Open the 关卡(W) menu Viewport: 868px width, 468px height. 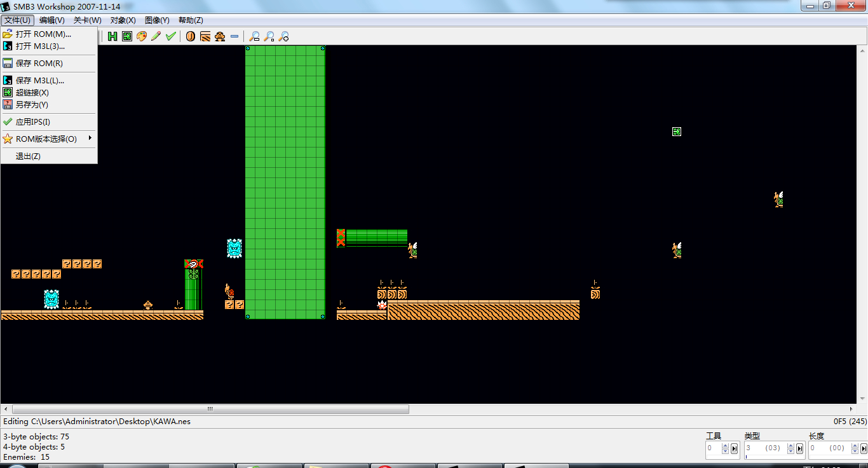88,20
